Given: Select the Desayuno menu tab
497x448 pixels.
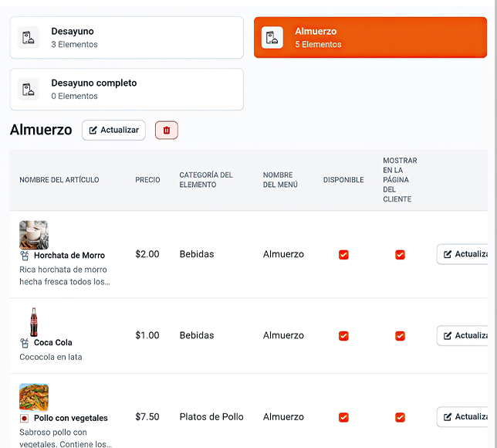Looking at the screenshot, I should click(127, 38).
